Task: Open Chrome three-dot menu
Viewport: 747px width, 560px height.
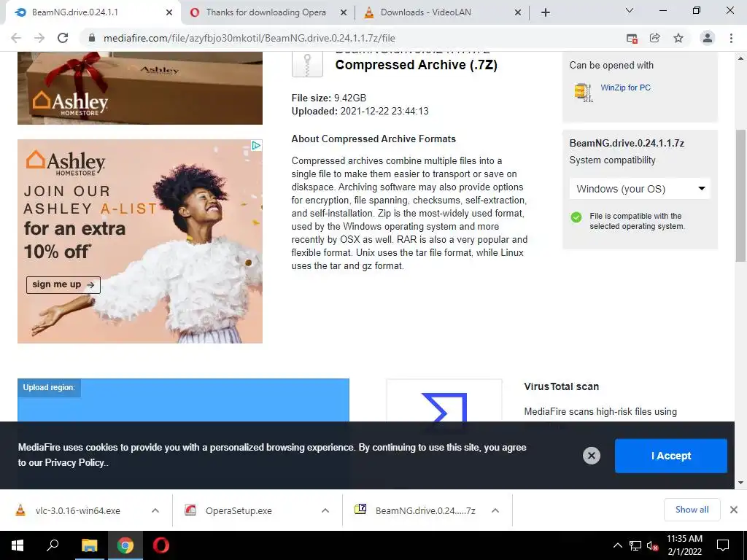Action: (x=731, y=38)
